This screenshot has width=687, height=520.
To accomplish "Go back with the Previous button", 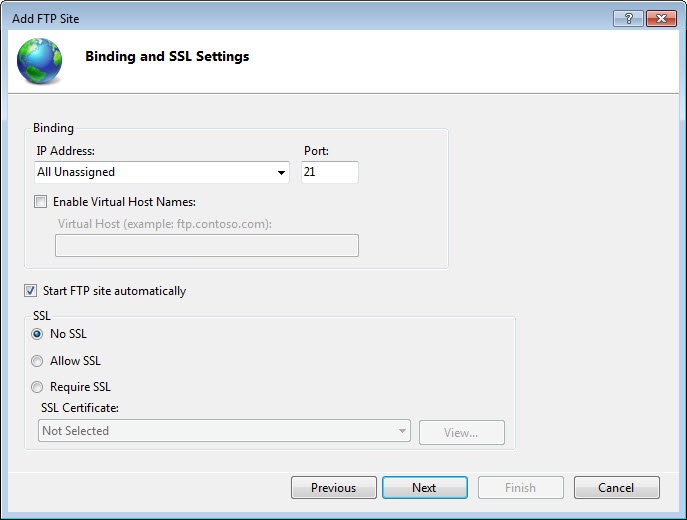I will point(333,488).
